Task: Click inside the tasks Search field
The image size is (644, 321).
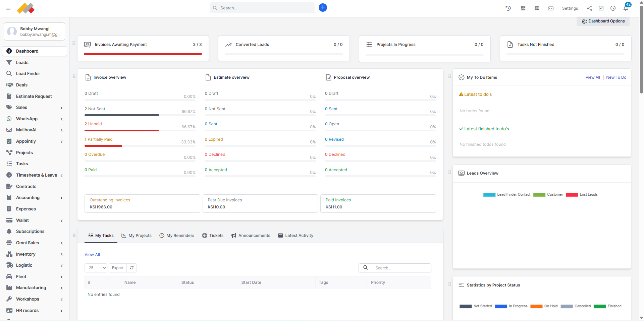Action: point(401,268)
